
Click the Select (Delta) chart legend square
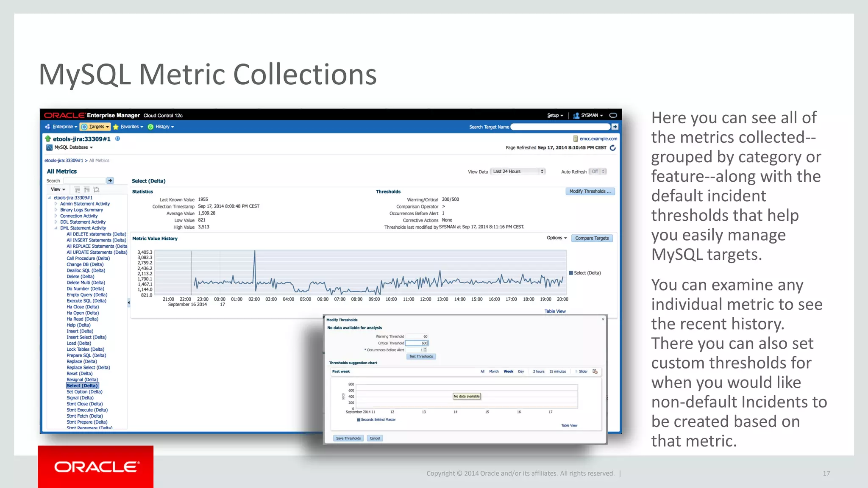[571, 273]
